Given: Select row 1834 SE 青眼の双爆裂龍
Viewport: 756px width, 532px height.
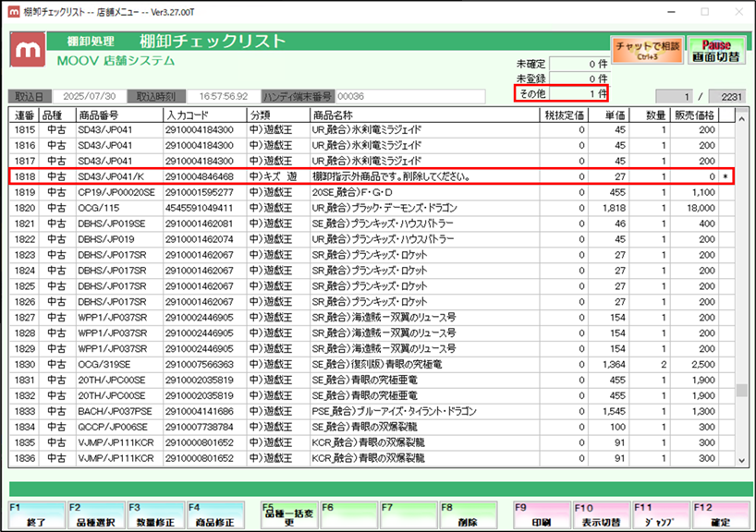Looking at the screenshot, I should (x=372, y=427).
